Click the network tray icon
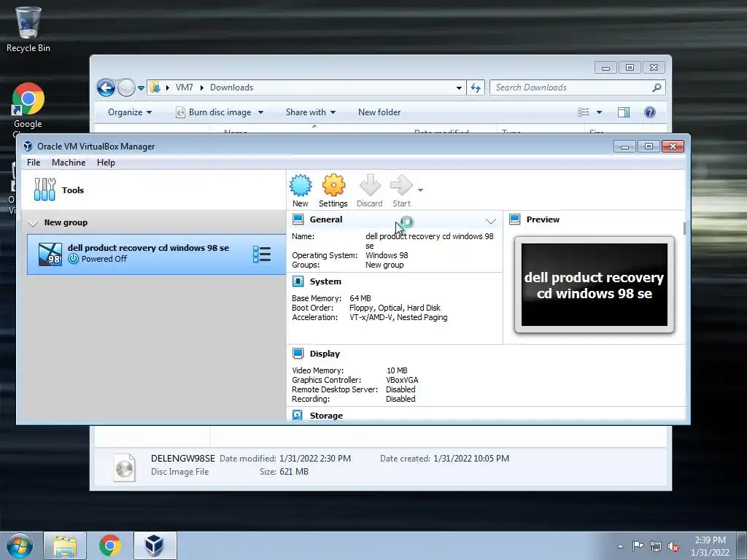 (656, 546)
